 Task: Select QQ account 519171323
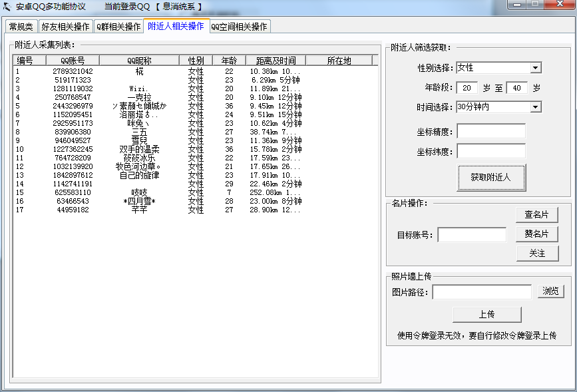[73, 80]
